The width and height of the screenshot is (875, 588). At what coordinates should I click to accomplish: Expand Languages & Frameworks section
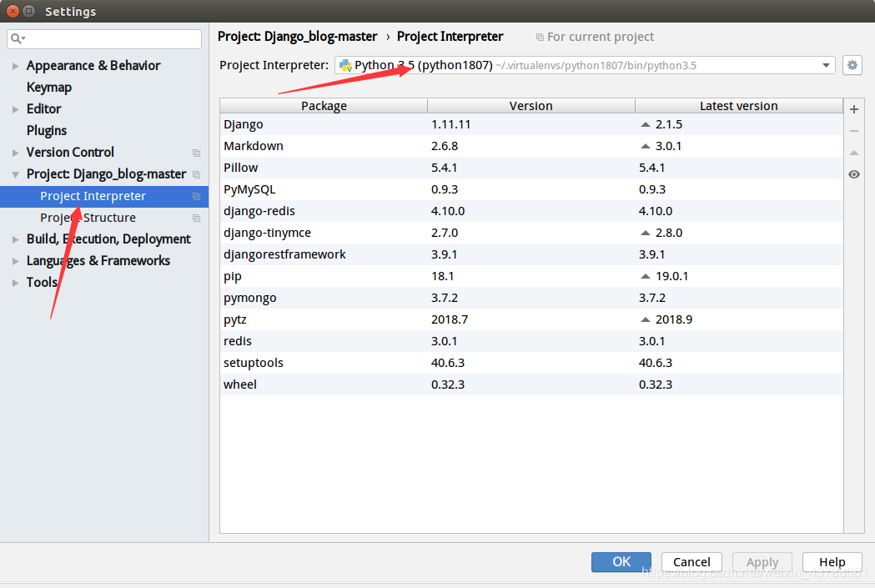click(x=15, y=261)
